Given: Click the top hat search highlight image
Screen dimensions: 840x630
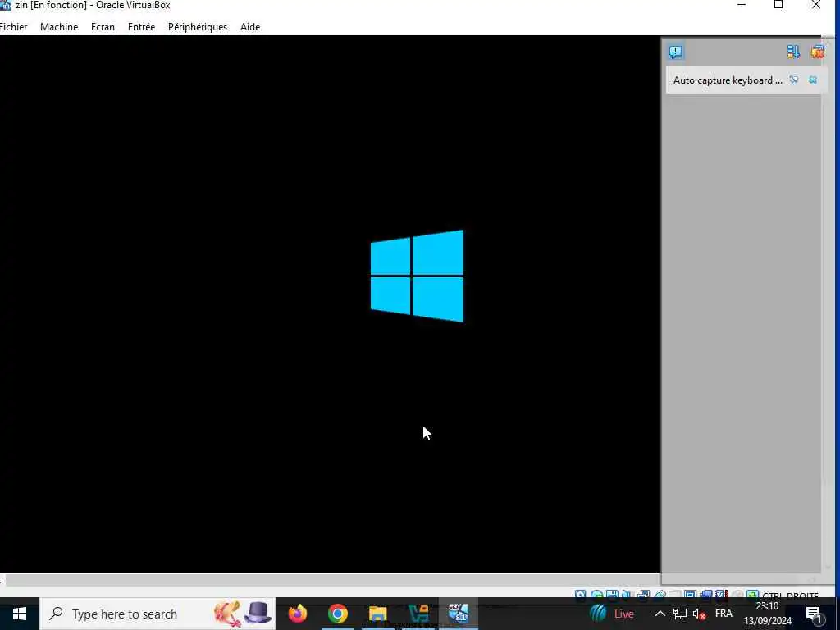Looking at the screenshot, I should click(x=258, y=614).
